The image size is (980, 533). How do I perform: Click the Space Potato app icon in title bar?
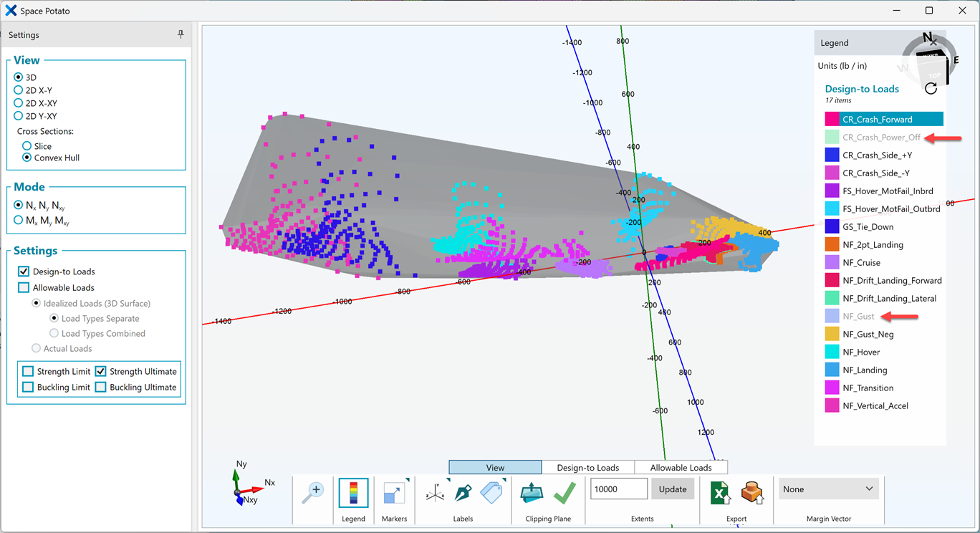tap(11, 11)
